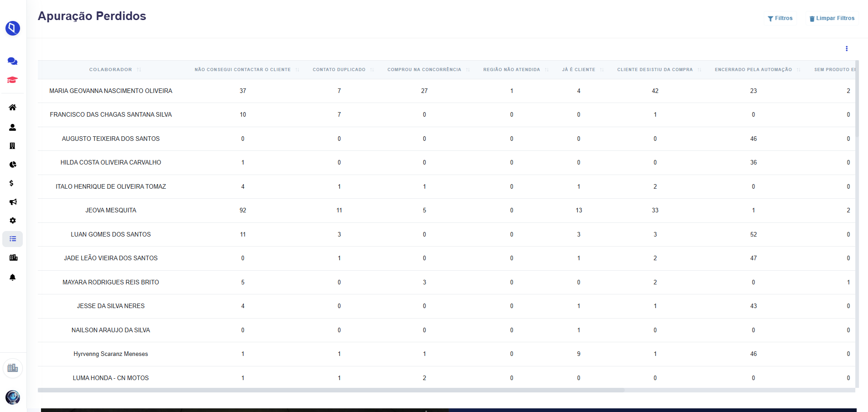Sort by Não consegui contactar o cliente column
868x412 pixels.
(x=247, y=70)
